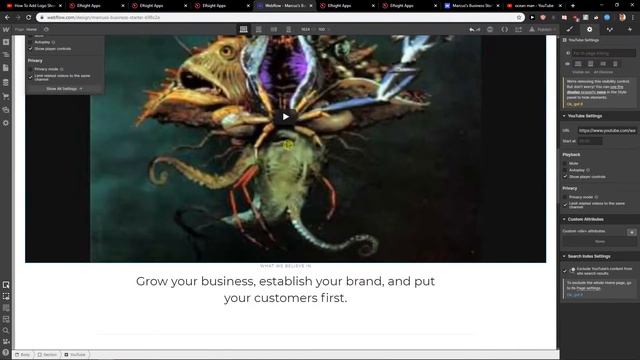Viewport: 640px width, 360px height.
Task: Open a new browser tab
Action: [x=573, y=6]
